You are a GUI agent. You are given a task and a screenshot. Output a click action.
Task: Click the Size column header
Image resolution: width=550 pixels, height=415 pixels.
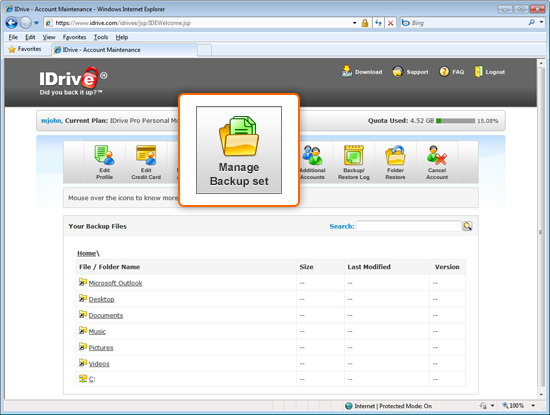coord(306,267)
